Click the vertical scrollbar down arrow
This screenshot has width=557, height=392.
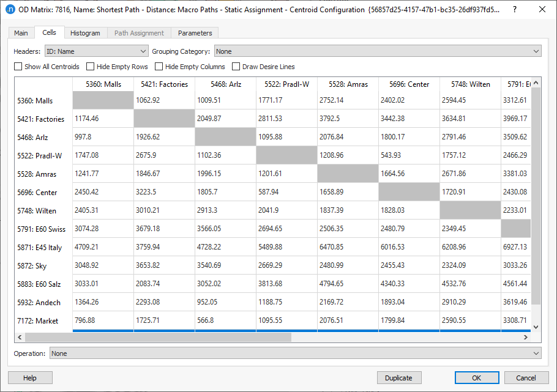536,327
